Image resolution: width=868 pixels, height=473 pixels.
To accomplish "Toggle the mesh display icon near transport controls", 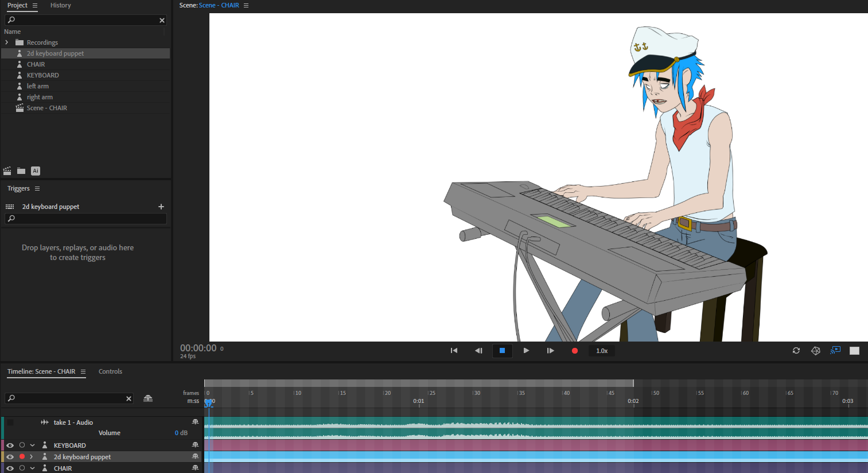I will 816,351.
